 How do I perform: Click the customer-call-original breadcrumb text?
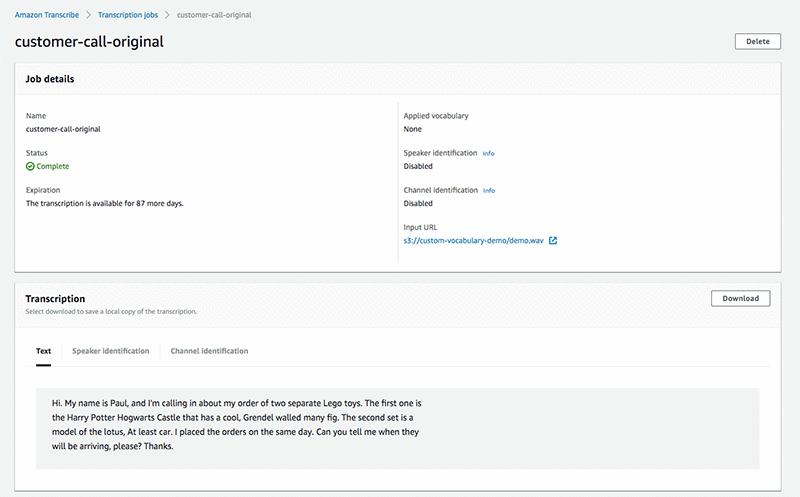pyautogui.click(x=214, y=15)
